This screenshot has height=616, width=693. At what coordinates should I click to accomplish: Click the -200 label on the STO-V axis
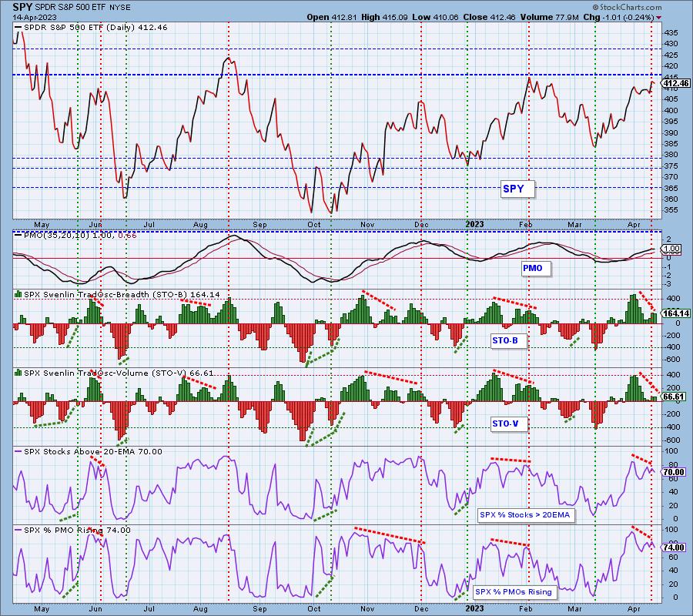point(671,414)
